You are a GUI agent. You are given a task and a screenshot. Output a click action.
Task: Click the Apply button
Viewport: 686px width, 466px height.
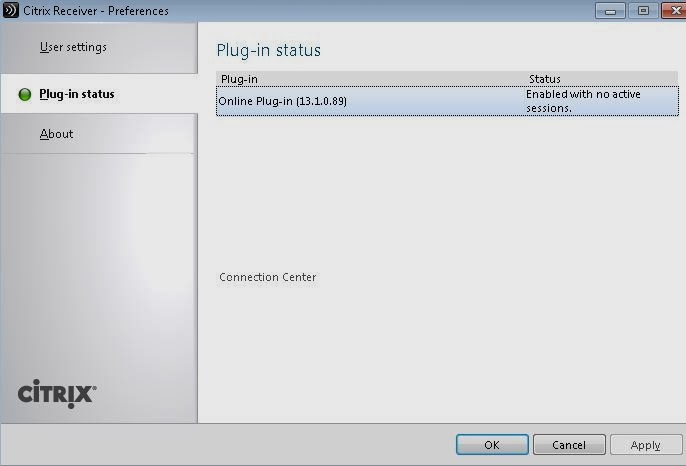pos(646,445)
